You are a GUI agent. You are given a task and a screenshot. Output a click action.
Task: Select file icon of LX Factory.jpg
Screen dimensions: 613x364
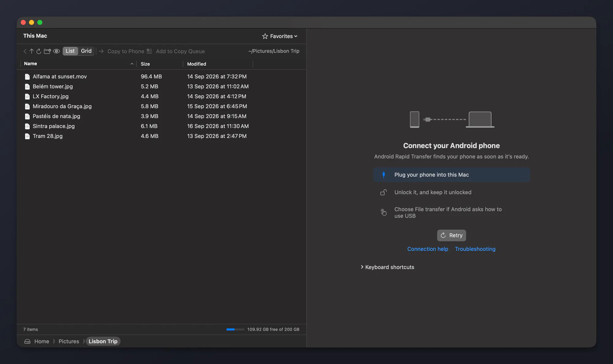pos(27,97)
